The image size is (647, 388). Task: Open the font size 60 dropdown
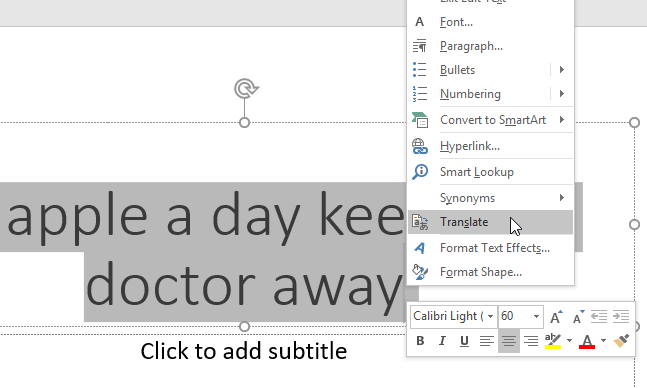coord(536,317)
